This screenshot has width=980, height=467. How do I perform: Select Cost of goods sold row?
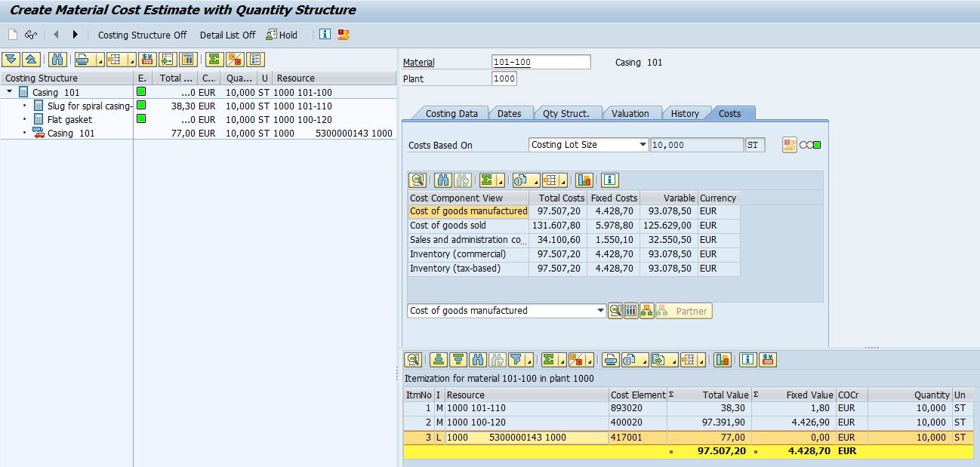pyautogui.click(x=574, y=226)
